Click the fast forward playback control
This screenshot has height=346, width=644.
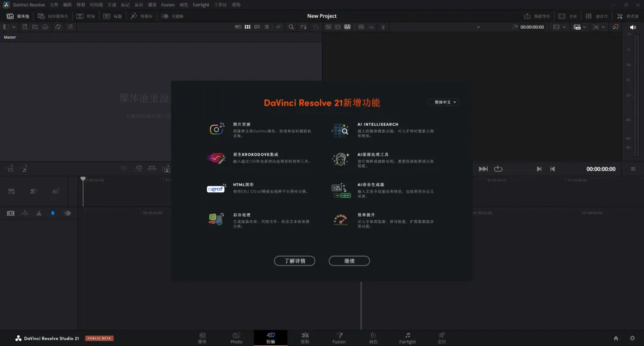(x=483, y=169)
